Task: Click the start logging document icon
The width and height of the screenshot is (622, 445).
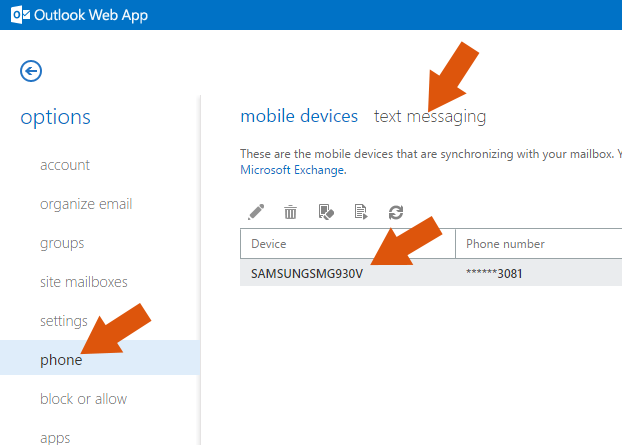Action: tap(361, 212)
